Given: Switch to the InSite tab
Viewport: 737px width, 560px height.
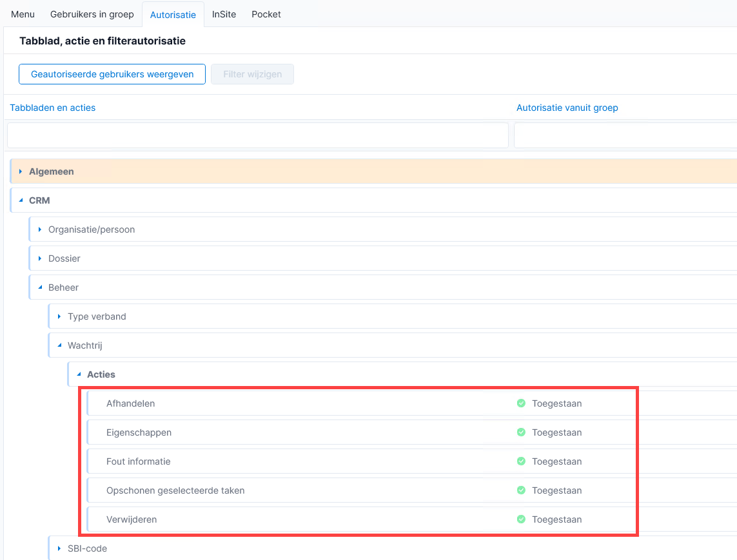Looking at the screenshot, I should (224, 14).
